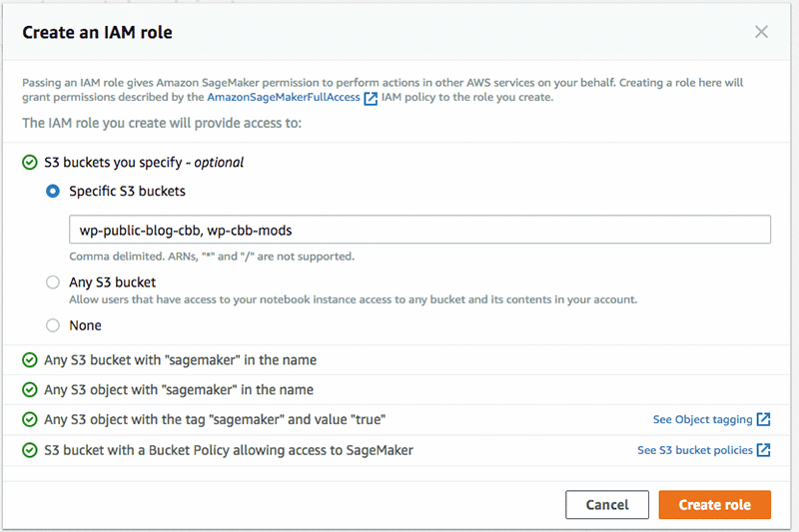Click check icon for bucket with "sagemaker" in name

click(31, 359)
